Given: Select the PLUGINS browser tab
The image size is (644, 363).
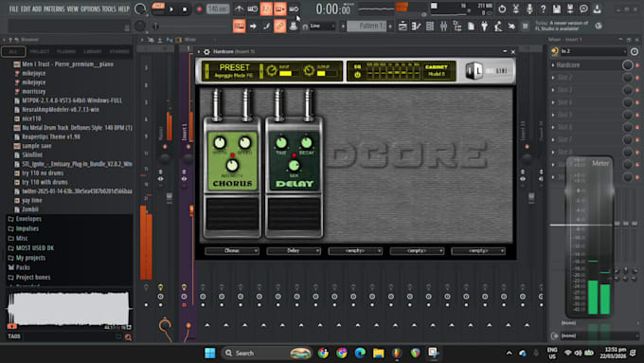Looking at the screenshot, I should point(66,51).
